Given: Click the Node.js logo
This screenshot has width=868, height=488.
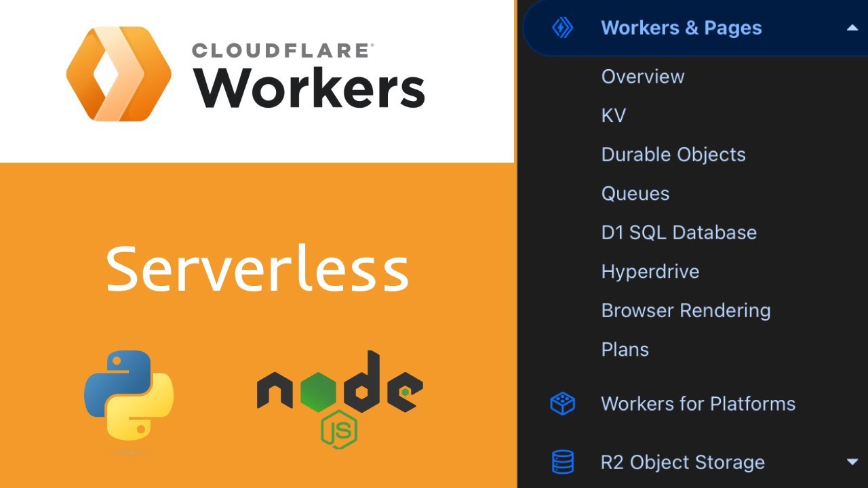Looking at the screenshot, I should point(340,399).
